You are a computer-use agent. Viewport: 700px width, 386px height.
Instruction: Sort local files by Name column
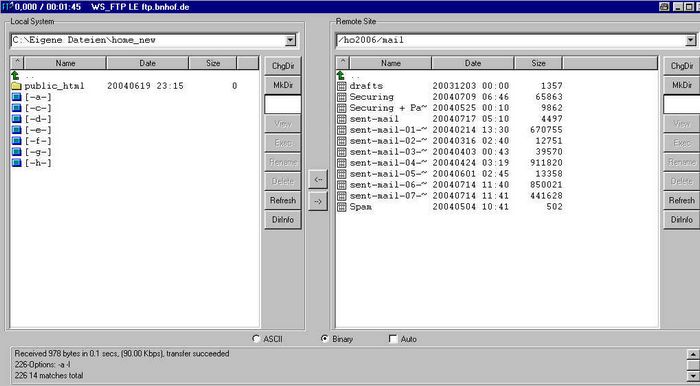click(x=65, y=63)
